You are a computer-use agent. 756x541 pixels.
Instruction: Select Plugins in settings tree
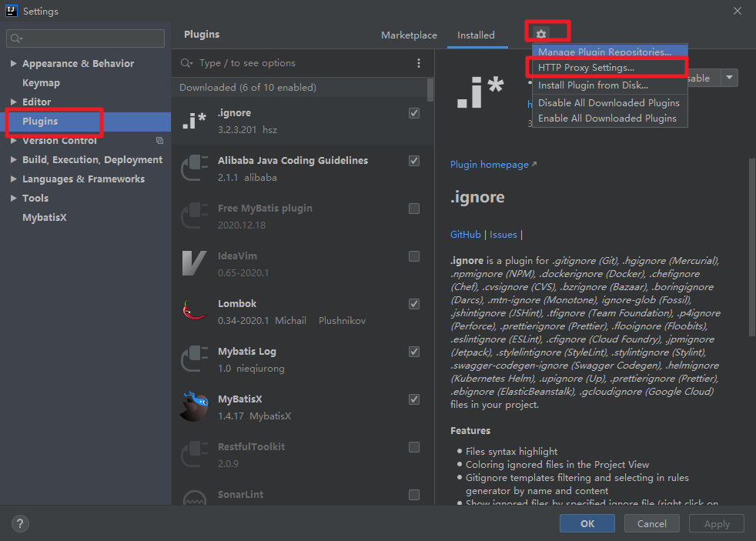coord(40,122)
